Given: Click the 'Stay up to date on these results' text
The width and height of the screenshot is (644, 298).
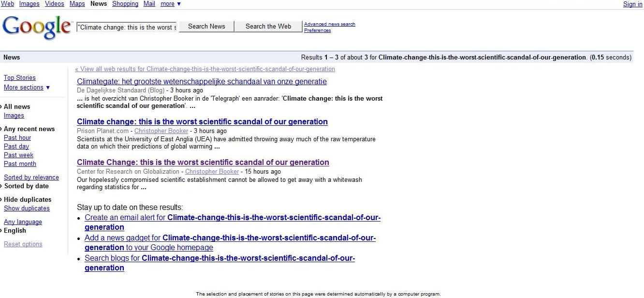Looking at the screenshot, I should (130, 208).
